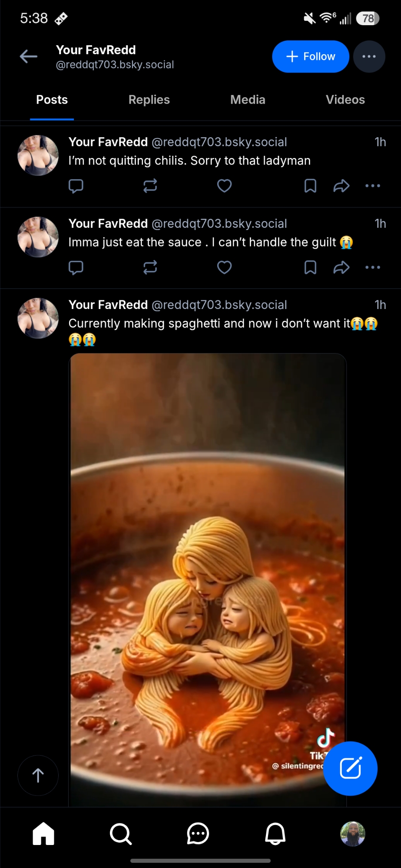The width and height of the screenshot is (401, 868).
Task: Reply to the 'not quitting chilis' post
Action: pyautogui.click(x=76, y=186)
